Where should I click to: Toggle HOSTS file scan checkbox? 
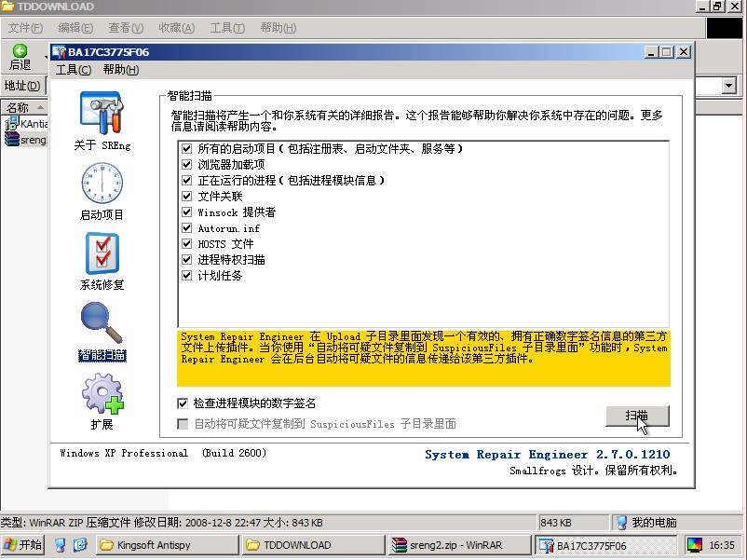pos(186,243)
